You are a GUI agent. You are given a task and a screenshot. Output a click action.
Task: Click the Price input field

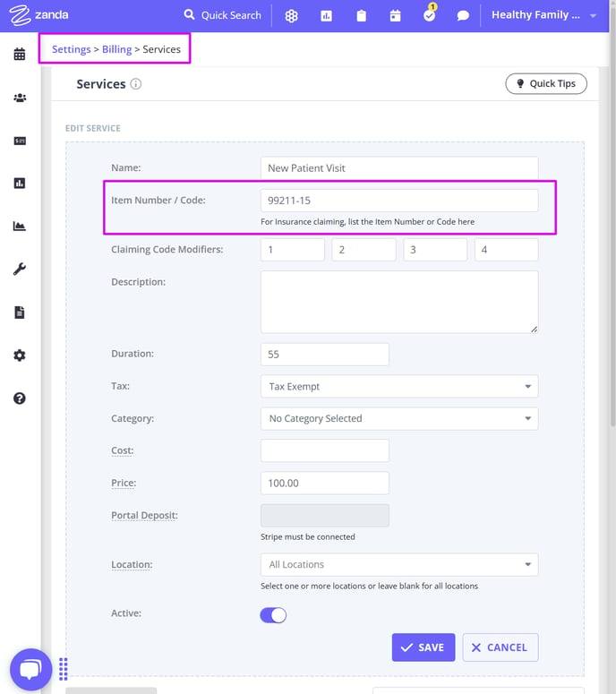[x=325, y=483]
